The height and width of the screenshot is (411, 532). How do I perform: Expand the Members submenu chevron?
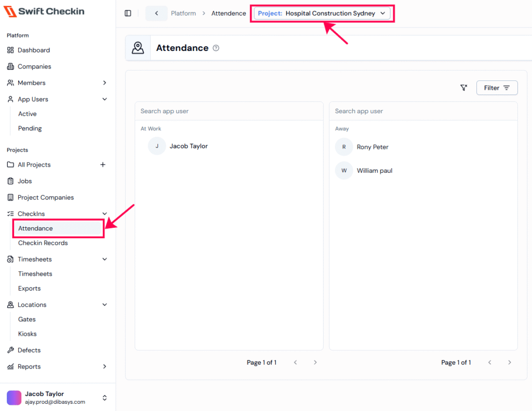tap(104, 83)
